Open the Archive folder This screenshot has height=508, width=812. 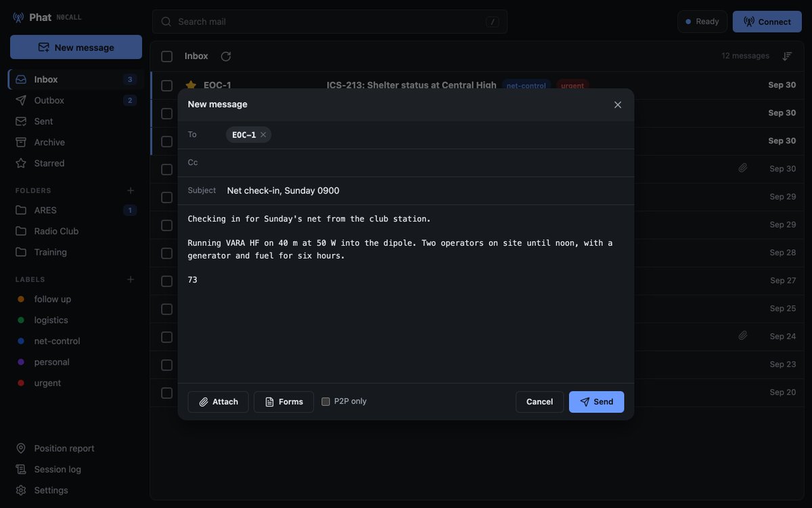click(x=75, y=142)
